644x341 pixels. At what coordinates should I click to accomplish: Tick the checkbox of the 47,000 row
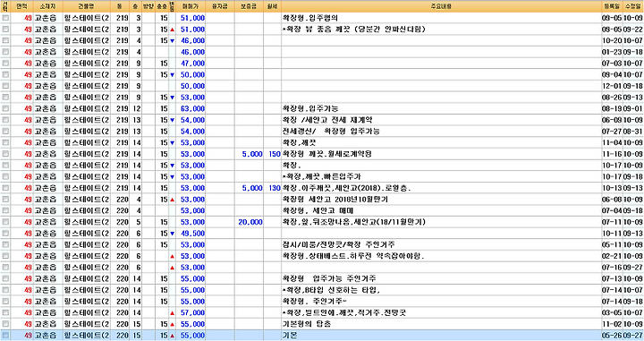[x=5, y=64]
